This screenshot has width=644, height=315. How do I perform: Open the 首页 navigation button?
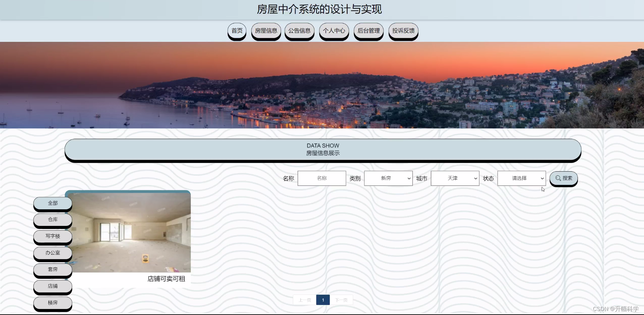236,31
